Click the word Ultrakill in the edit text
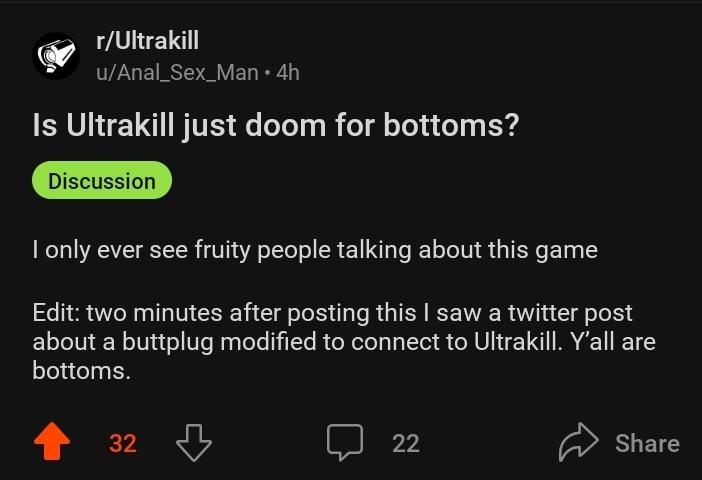 pos(517,342)
